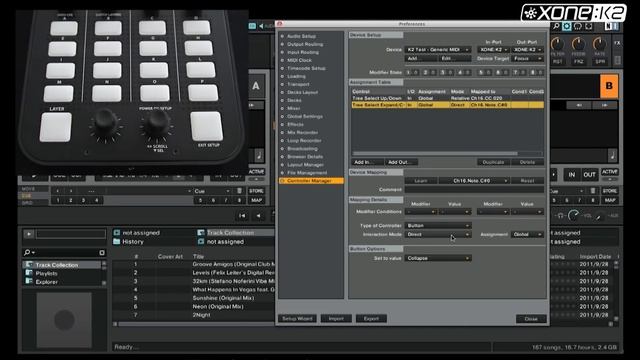Open first Modifier condition dropdown

point(421,212)
